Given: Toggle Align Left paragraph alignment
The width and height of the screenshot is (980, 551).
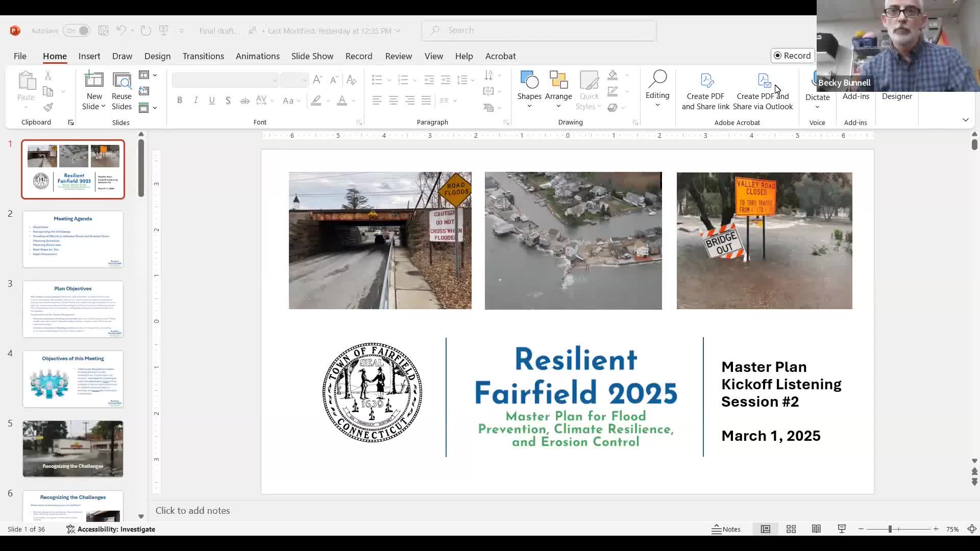Looking at the screenshot, I should (x=377, y=101).
